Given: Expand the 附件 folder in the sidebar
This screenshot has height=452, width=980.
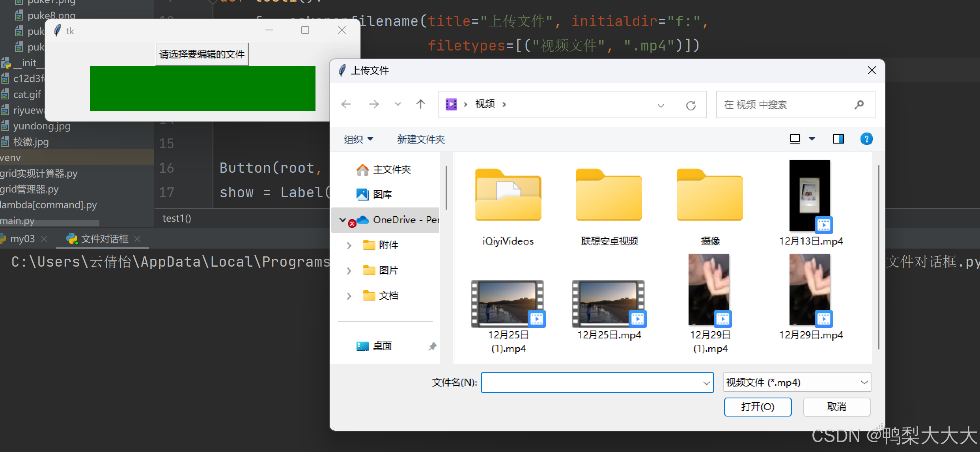Looking at the screenshot, I should pos(349,245).
